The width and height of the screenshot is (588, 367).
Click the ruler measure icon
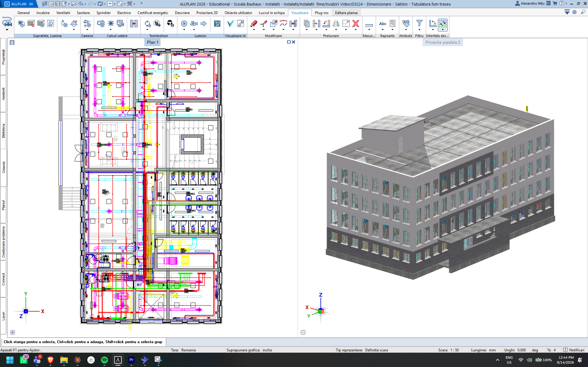pos(369,25)
